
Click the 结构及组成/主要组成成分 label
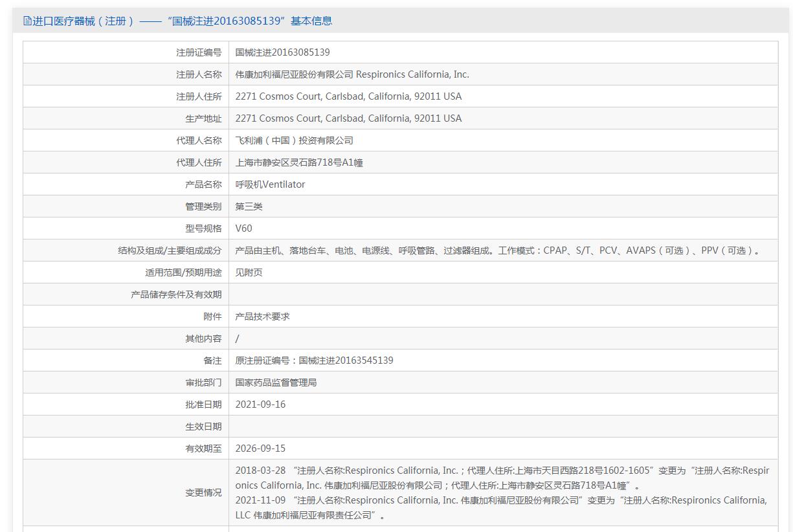click(x=170, y=250)
